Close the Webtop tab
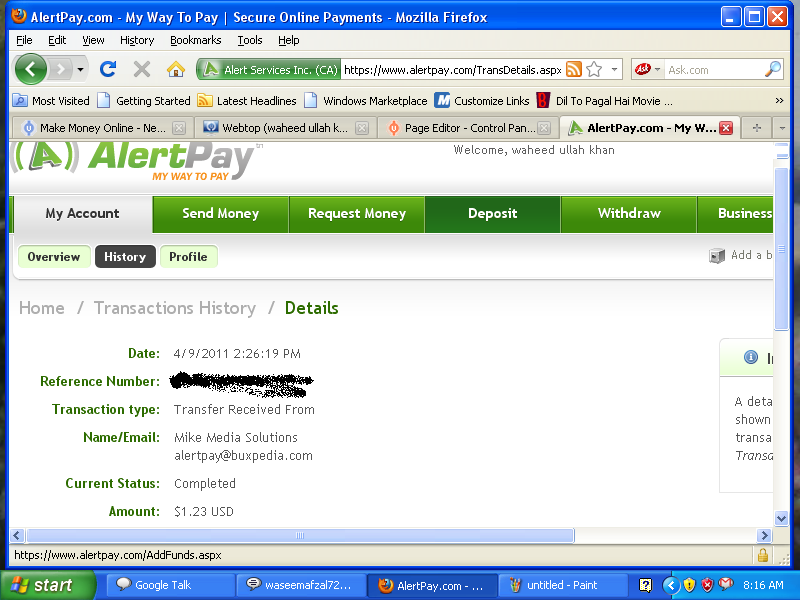Viewport: 800px width, 600px height. 362,128
